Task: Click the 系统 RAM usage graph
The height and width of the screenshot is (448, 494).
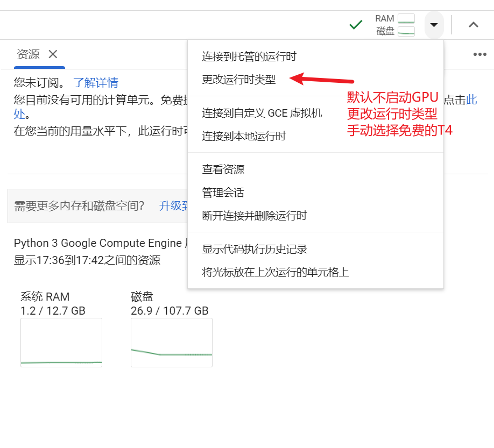Action: click(61, 343)
